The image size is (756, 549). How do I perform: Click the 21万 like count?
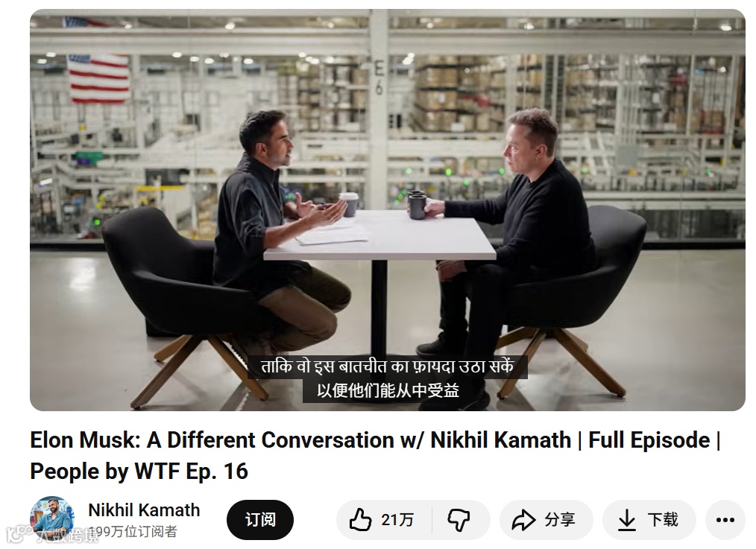coord(398,520)
